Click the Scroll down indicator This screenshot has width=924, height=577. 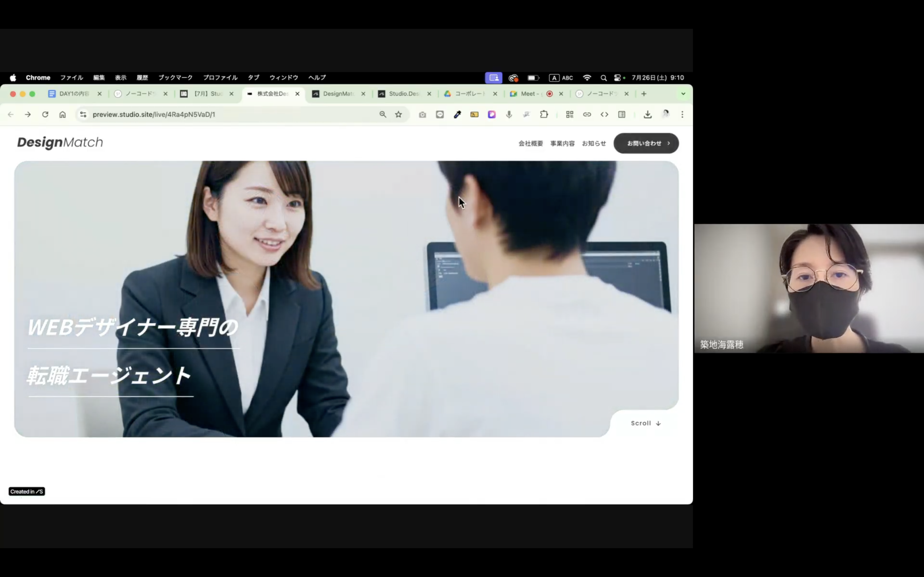646,423
